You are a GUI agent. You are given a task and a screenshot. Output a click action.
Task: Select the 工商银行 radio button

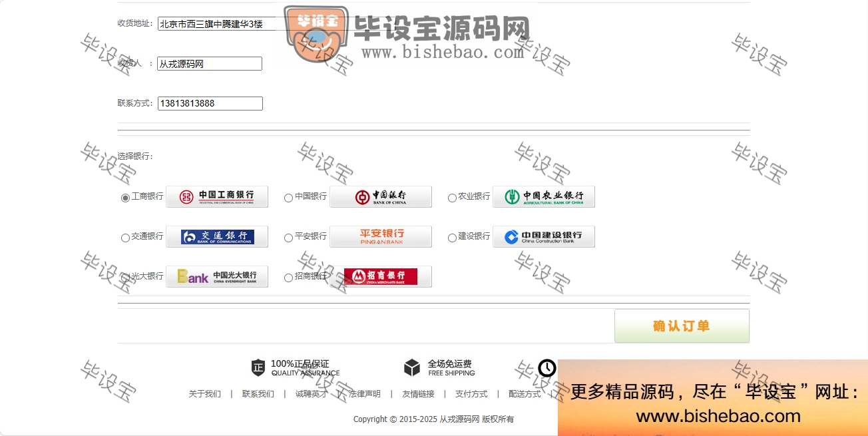click(125, 198)
